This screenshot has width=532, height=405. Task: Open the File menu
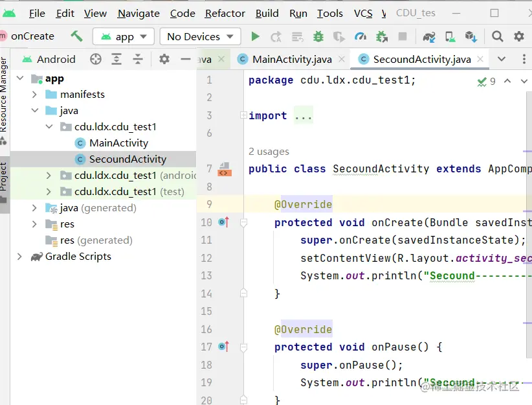[37, 13]
